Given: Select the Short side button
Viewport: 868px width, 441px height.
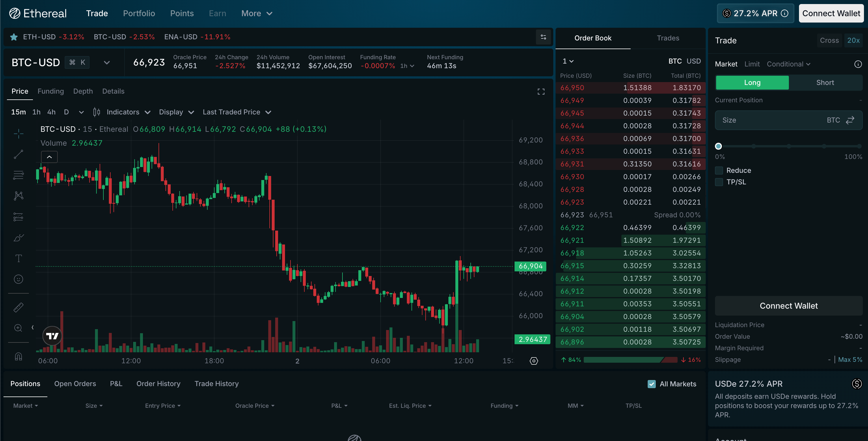Looking at the screenshot, I should point(825,83).
